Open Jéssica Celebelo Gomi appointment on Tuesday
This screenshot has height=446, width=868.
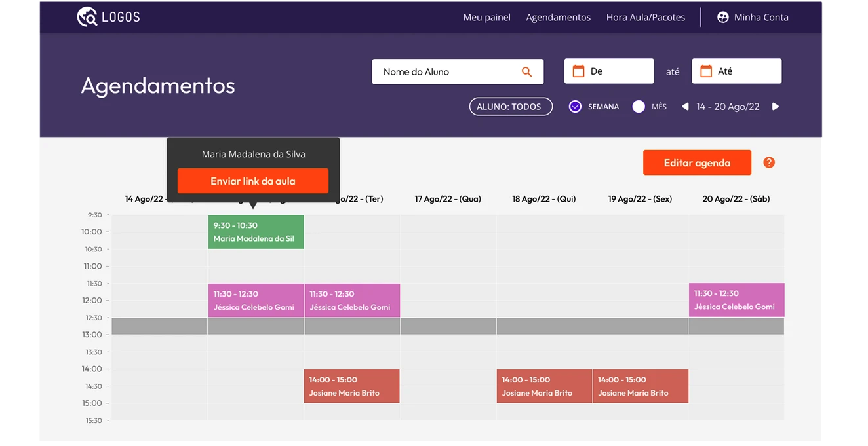[x=352, y=301]
